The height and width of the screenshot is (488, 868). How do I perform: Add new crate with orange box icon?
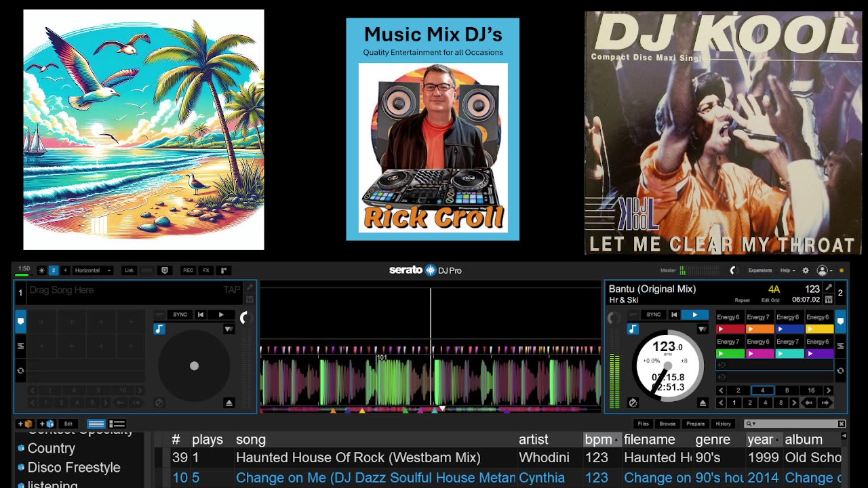point(25,424)
